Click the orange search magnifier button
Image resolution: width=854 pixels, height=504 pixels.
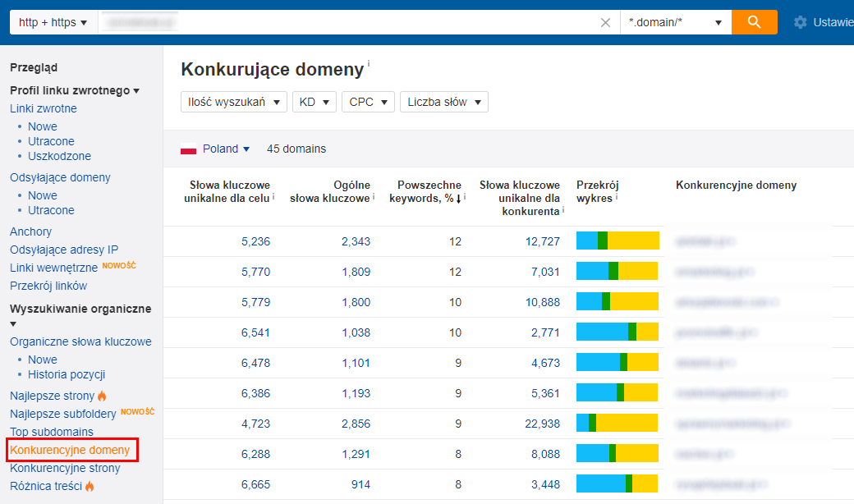[754, 22]
